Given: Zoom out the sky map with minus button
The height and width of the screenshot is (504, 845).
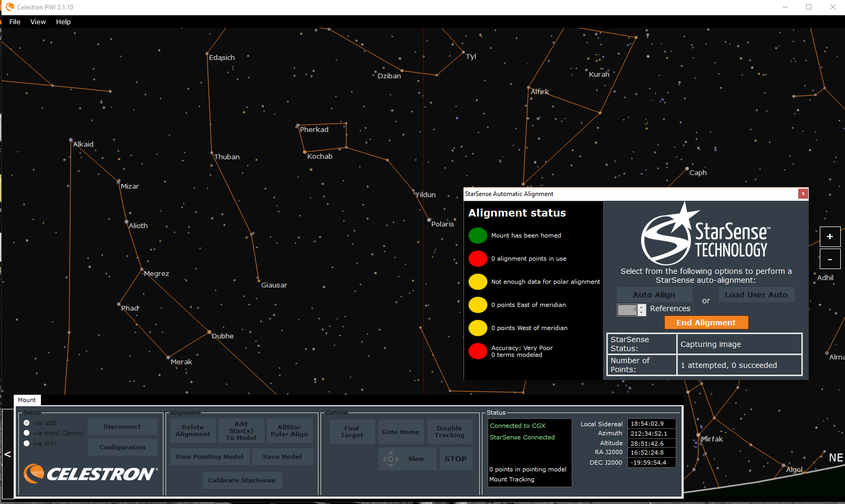Looking at the screenshot, I should (830, 259).
